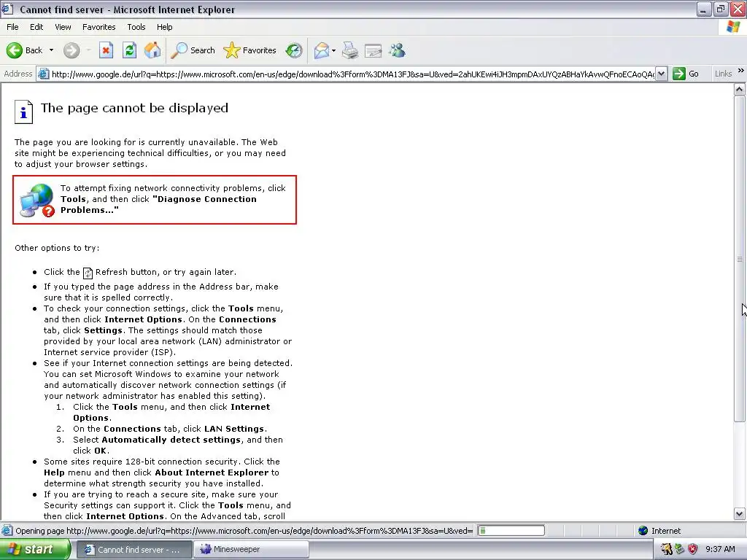Click the status bar page icon
This screenshot has height=560, width=747.
tap(7, 531)
